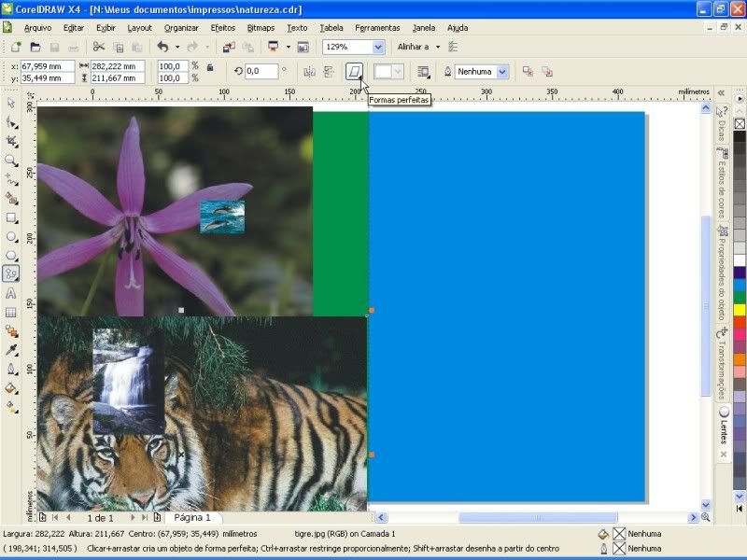Open the Bitmaps menu
This screenshot has width=747, height=560.
point(261,28)
